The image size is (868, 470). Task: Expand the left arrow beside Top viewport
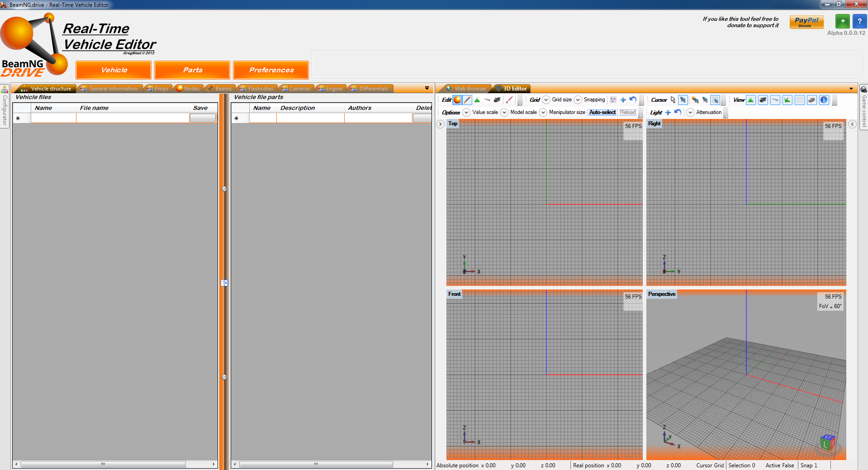coord(441,124)
